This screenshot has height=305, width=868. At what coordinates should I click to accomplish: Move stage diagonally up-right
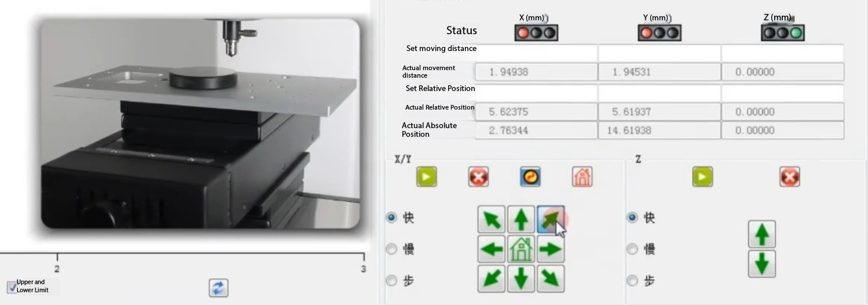(551, 219)
